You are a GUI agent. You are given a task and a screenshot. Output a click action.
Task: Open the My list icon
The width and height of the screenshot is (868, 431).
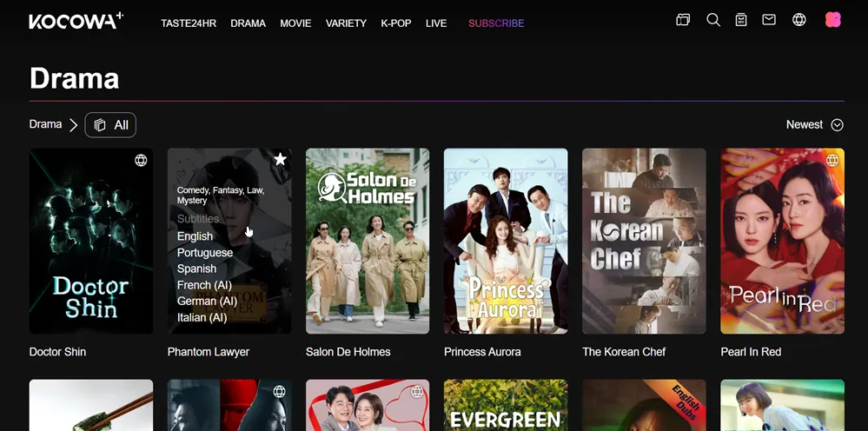(741, 20)
